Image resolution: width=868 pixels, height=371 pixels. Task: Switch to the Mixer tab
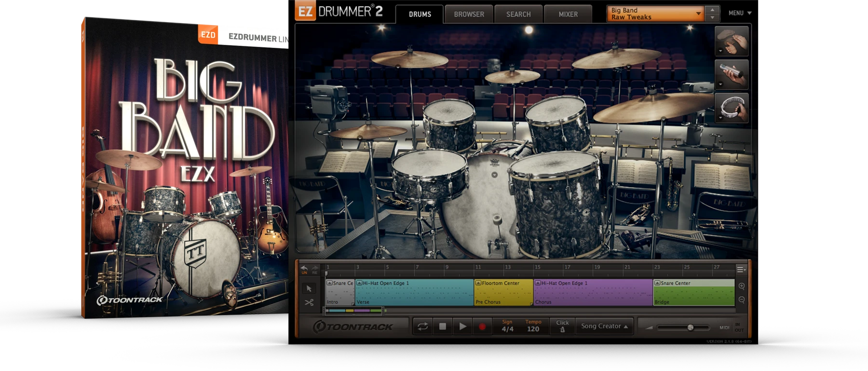click(568, 14)
